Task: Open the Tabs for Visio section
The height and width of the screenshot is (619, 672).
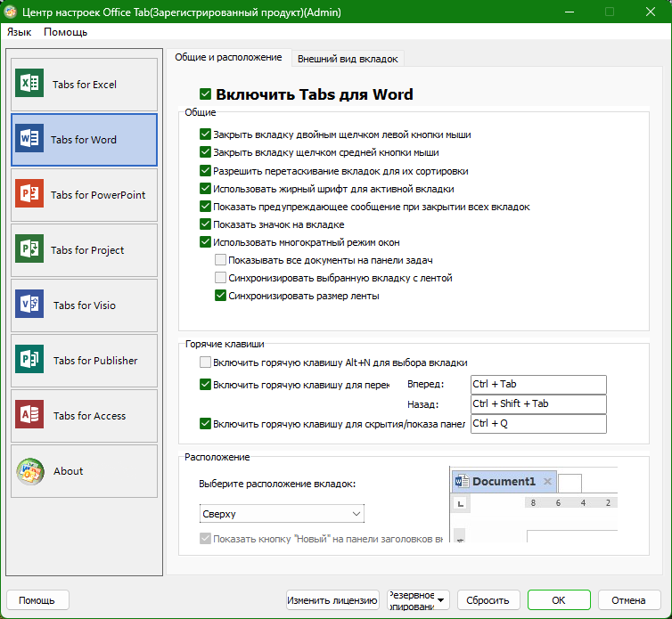Action: pyautogui.click(x=84, y=305)
